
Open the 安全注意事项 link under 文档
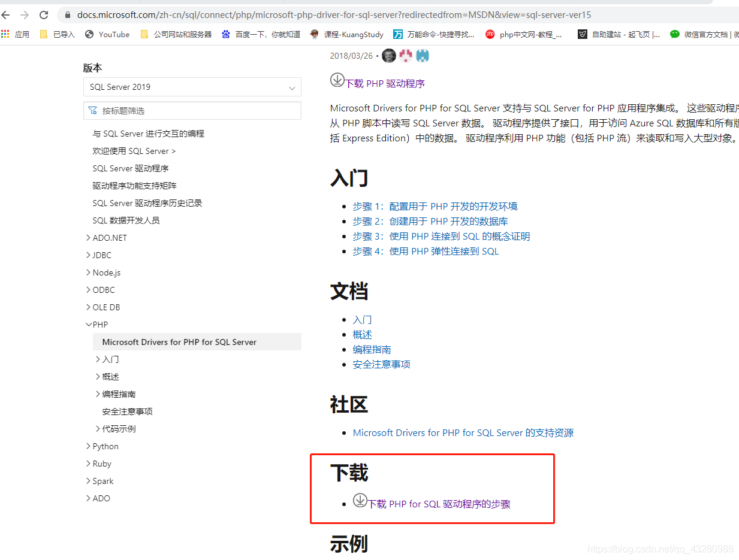[382, 365]
